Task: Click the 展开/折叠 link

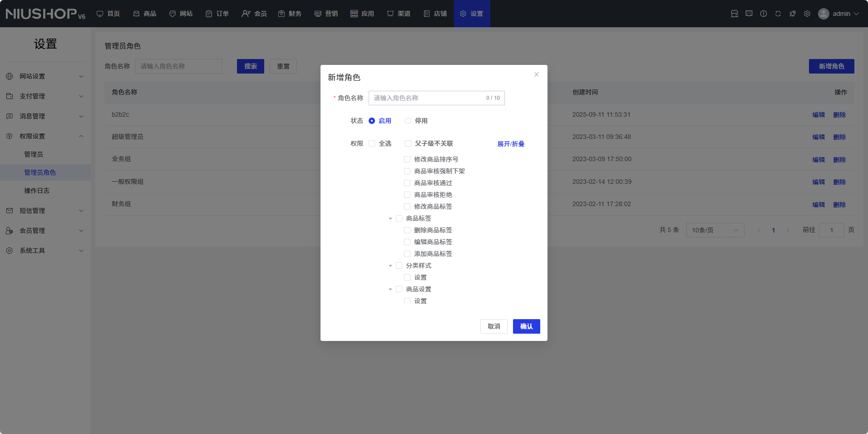Action: tap(511, 144)
